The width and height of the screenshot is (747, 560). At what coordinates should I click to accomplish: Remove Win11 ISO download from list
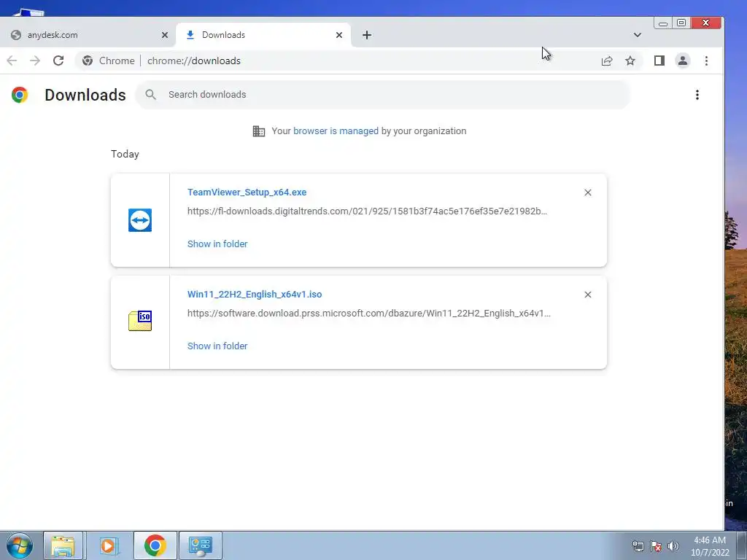click(x=588, y=295)
